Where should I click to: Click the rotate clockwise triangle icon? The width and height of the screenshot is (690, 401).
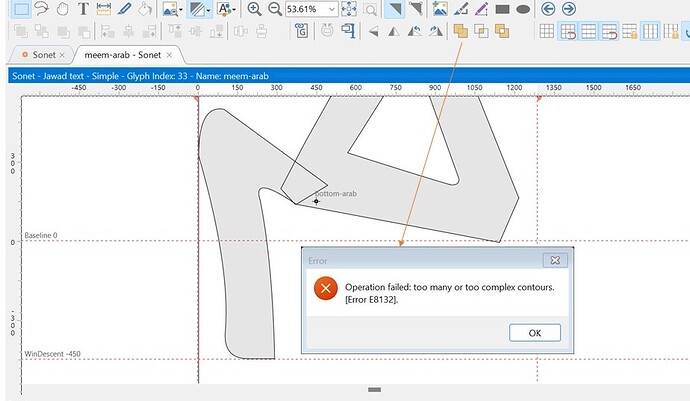[436, 31]
